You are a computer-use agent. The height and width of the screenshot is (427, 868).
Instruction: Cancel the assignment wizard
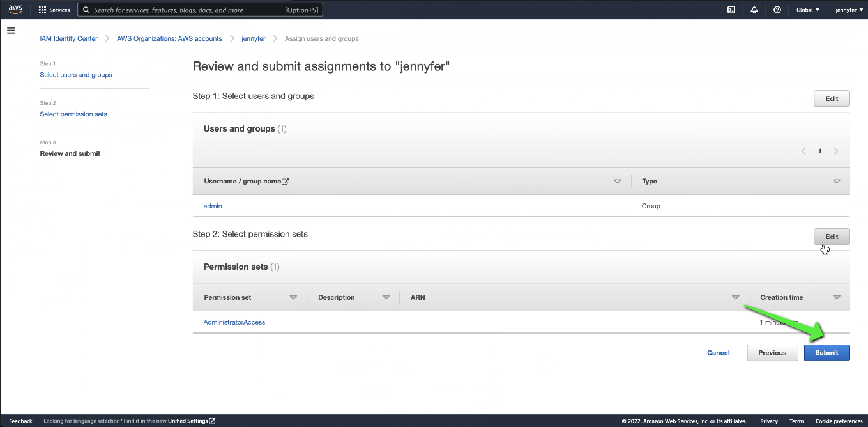(719, 353)
